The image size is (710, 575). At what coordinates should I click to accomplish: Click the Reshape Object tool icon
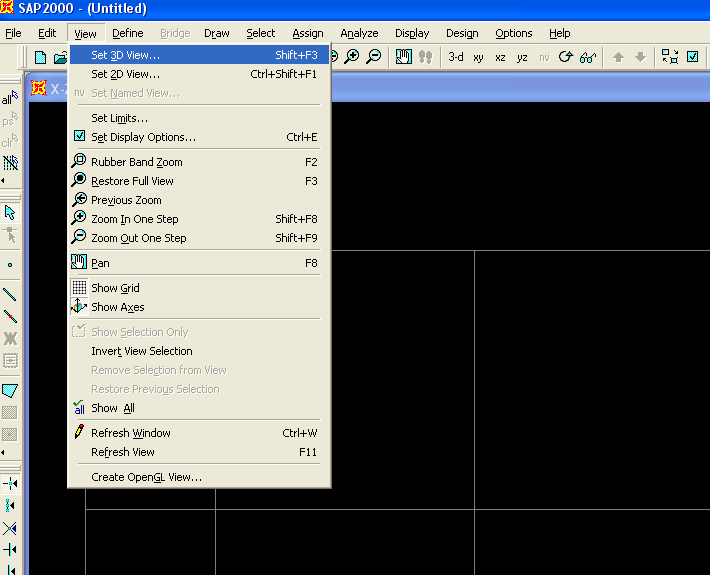[x=10, y=235]
